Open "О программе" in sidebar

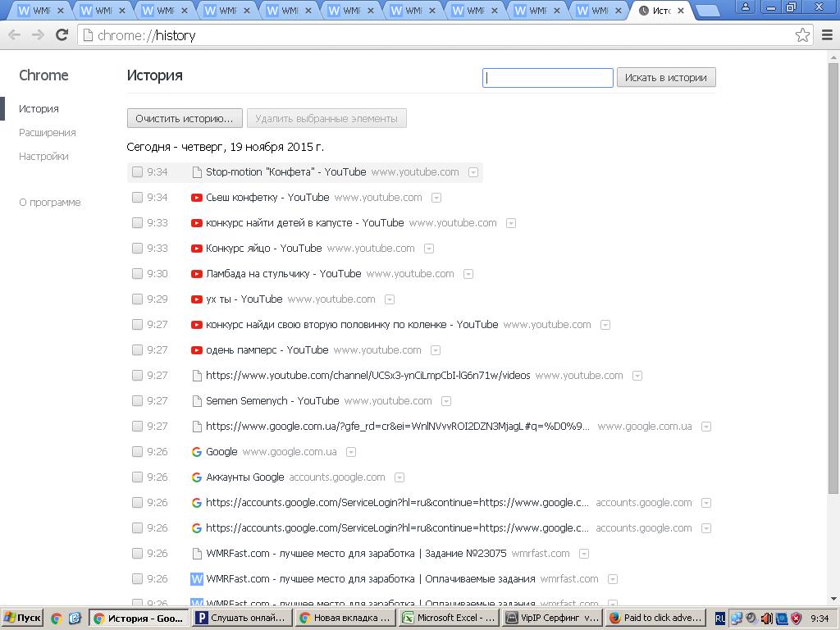pyautogui.click(x=50, y=203)
